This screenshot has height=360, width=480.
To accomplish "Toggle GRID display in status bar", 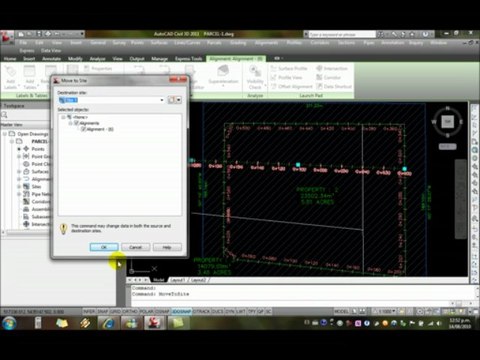I will click(115, 311).
